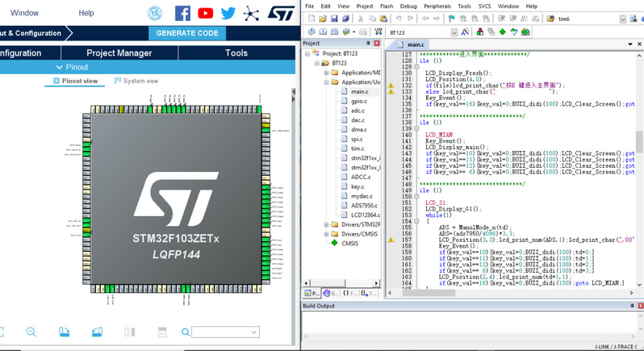Click the Paste icon in Keil toolbar
644x351 pixels.
(x=383, y=19)
